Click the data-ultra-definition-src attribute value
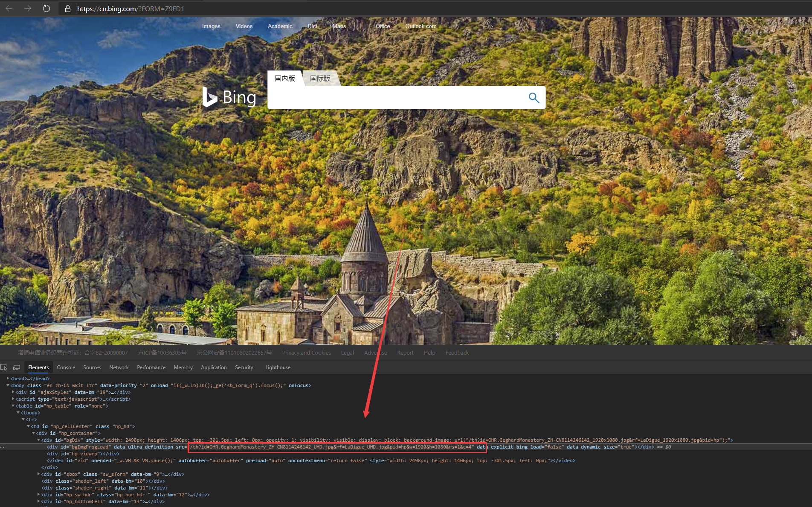 332,447
